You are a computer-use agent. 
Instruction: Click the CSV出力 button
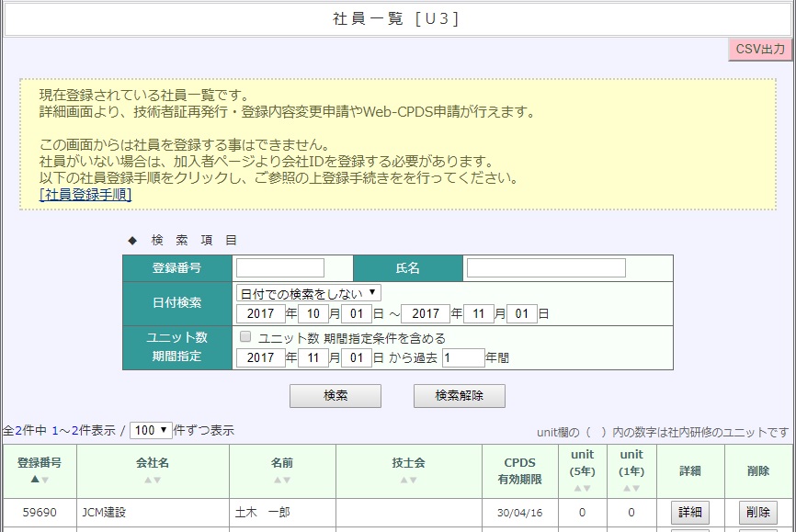tap(760, 50)
